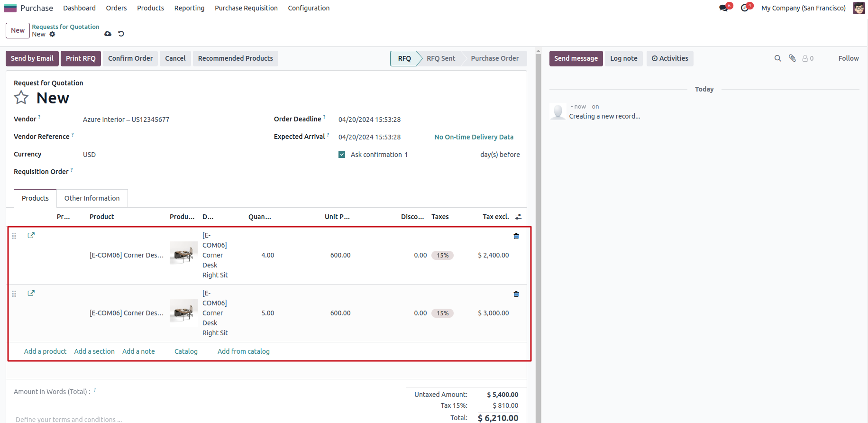Click the Confirm Order button
Viewport: 868px width, 423px height.
point(130,58)
